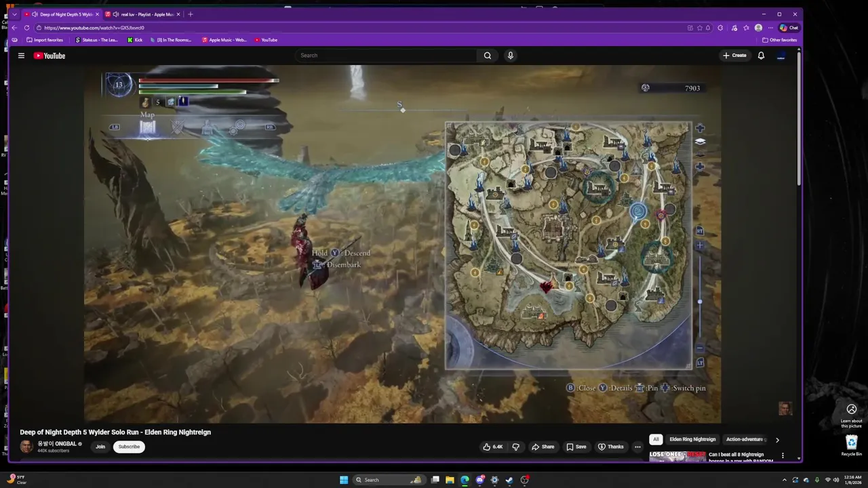This screenshot has height=488, width=868.
Task: Start voice search with the microphone icon
Action: pyautogui.click(x=511, y=56)
